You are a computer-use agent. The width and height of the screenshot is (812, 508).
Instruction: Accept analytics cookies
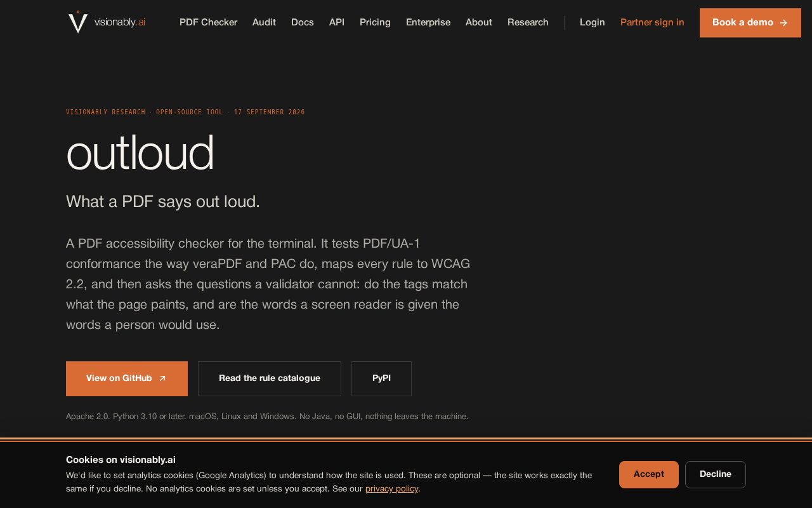649,474
